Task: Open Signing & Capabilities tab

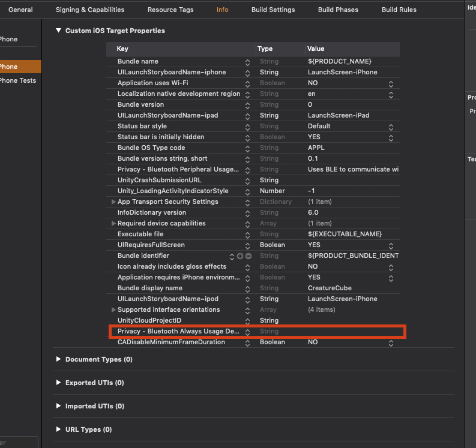Action: point(90,10)
